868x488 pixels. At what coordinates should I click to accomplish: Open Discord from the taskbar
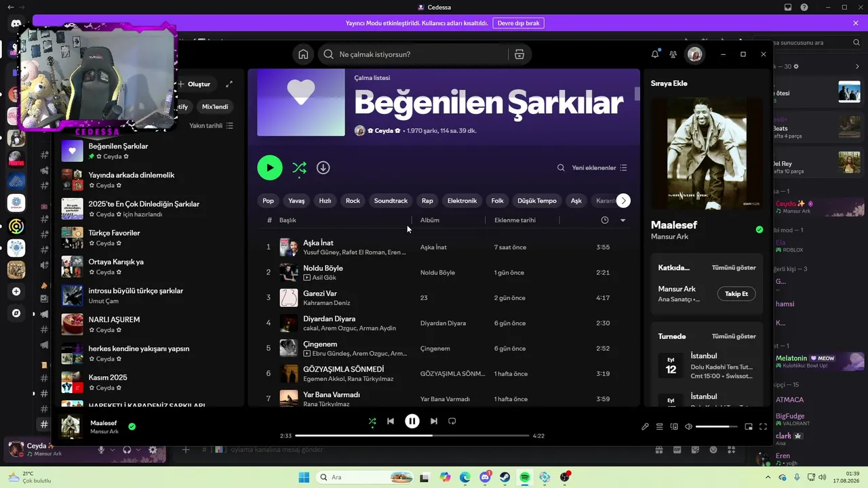click(486, 477)
